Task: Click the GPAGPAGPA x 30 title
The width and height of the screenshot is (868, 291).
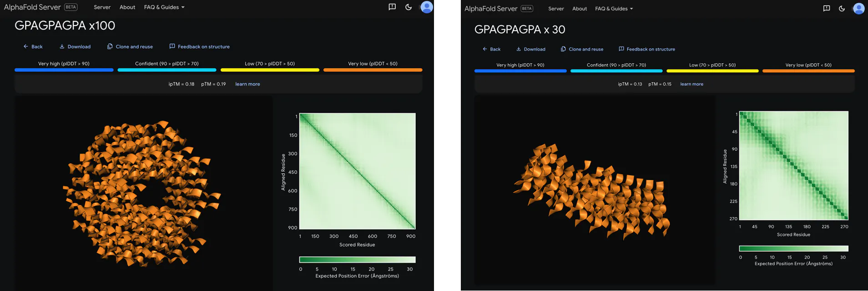Action: pyautogui.click(x=520, y=30)
